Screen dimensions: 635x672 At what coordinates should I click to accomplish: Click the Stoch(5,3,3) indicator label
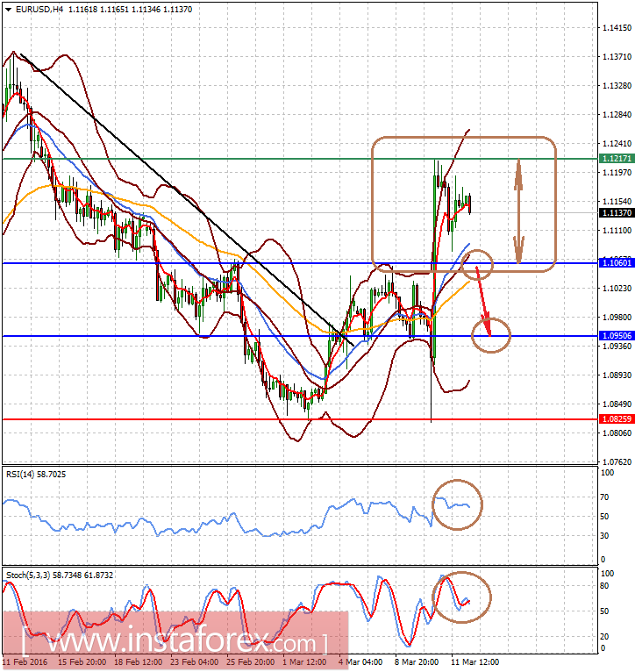[60, 575]
